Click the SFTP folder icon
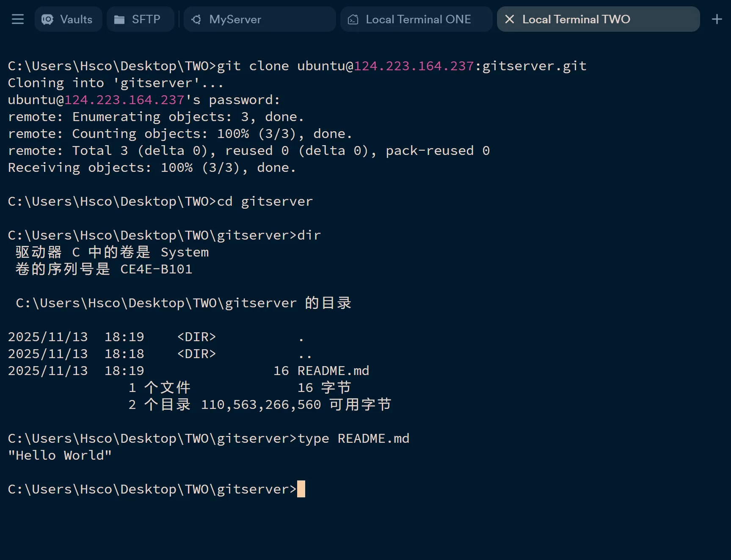Image resolution: width=731 pixels, height=560 pixels. 119,19
